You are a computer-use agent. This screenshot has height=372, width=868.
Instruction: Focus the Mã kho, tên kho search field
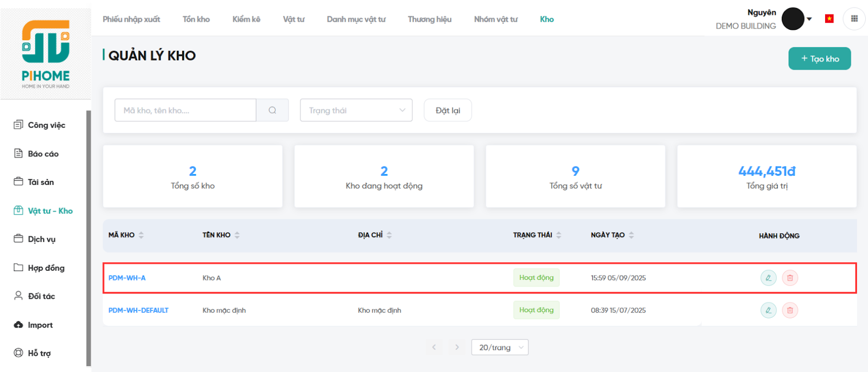click(x=185, y=110)
